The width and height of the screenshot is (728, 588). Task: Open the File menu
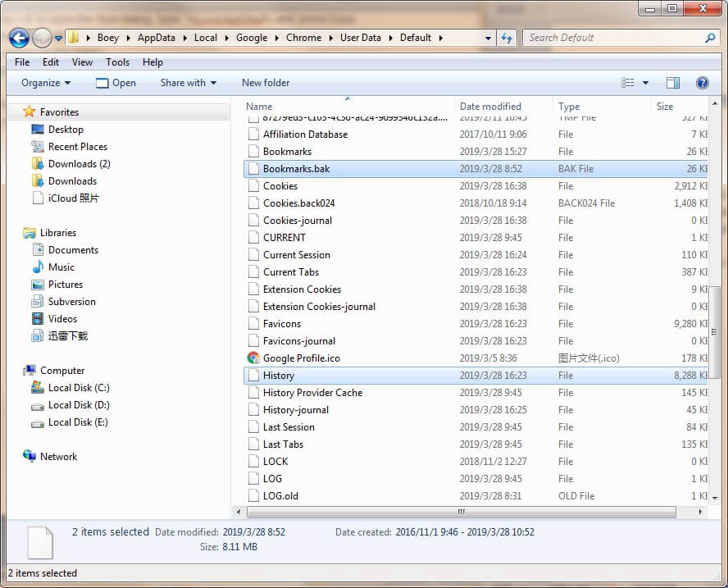click(x=22, y=62)
